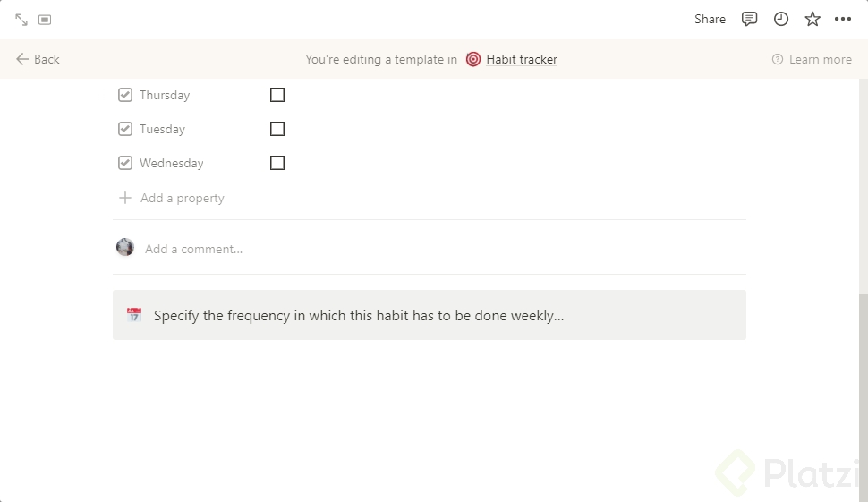Open the Tuesday property options

coord(162,129)
